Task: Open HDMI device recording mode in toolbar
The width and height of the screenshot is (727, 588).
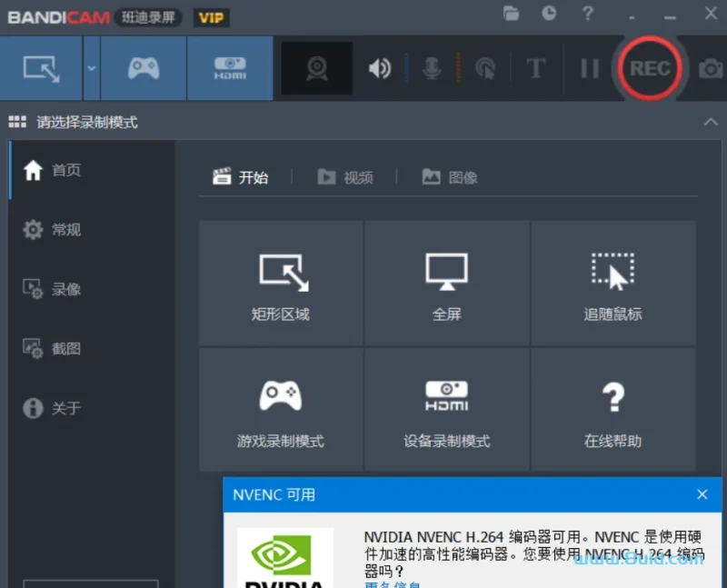Action: [230, 68]
